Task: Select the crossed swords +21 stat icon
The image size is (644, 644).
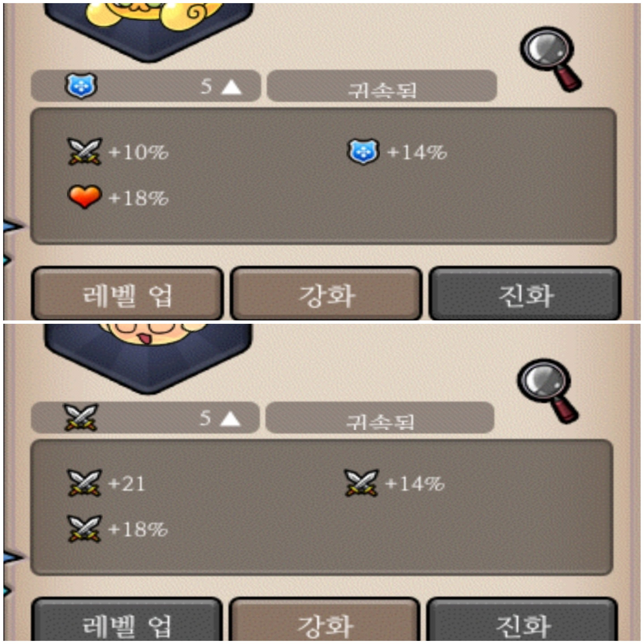Action: 84,483
